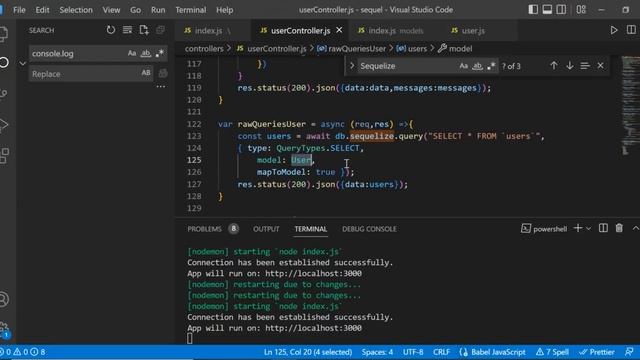Change CRLF line ending
Image resolution: width=640 pixels, height=360 pixels.
pos(441,352)
